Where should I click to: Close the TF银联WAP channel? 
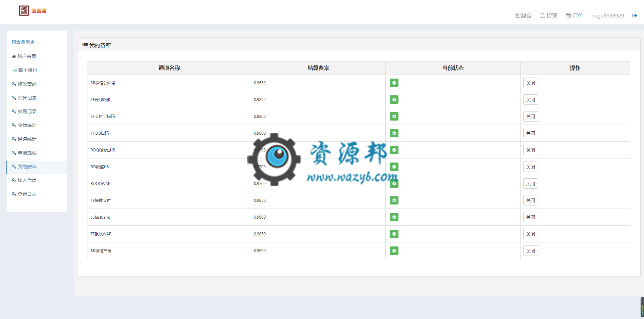tap(531, 234)
